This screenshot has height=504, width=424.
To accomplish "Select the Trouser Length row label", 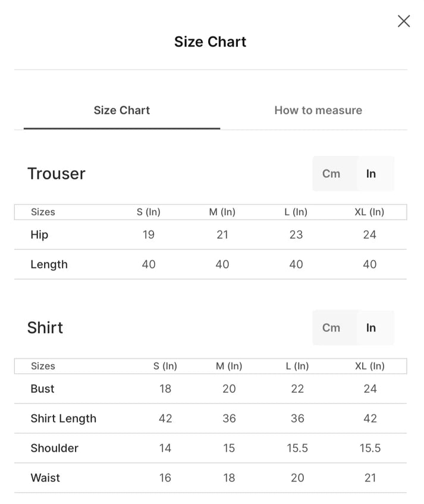I will pos(49,264).
